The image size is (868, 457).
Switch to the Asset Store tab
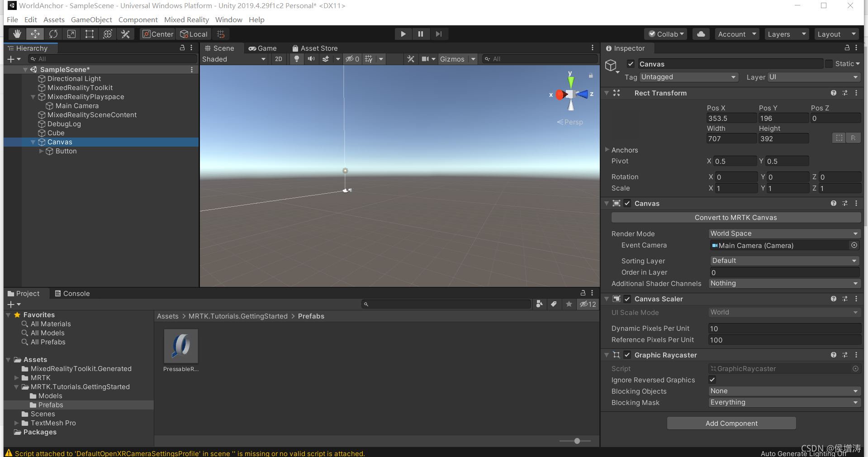click(x=315, y=48)
